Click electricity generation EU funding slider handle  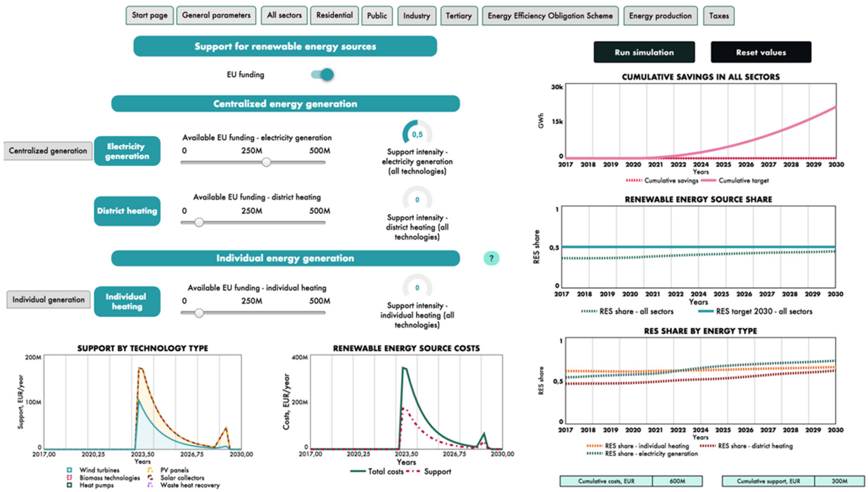266,162
